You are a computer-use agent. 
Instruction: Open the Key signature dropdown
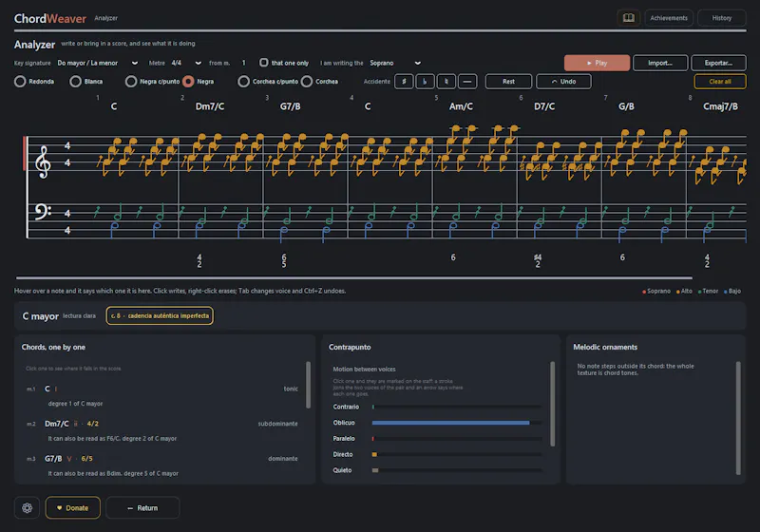click(98, 63)
